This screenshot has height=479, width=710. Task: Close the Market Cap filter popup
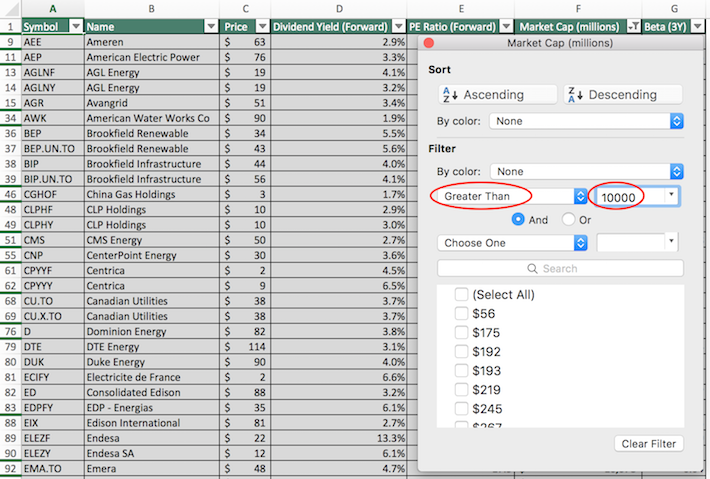coord(429,44)
